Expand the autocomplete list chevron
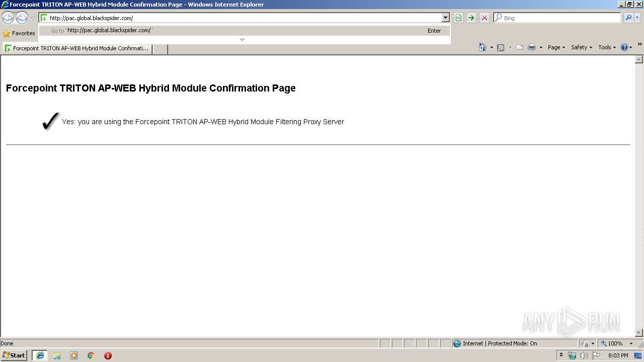This screenshot has height=362, width=644. pyautogui.click(x=242, y=40)
